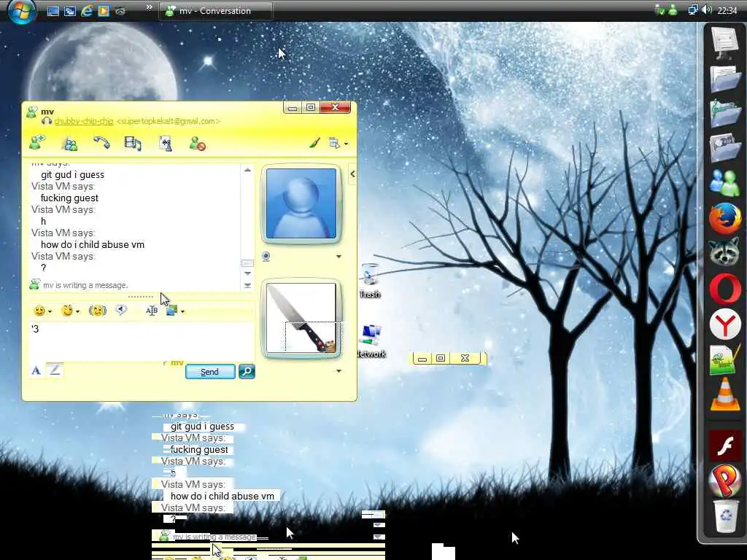Click Show Desktop quick launch icon
This screenshot has width=747, height=560.
(x=53, y=11)
